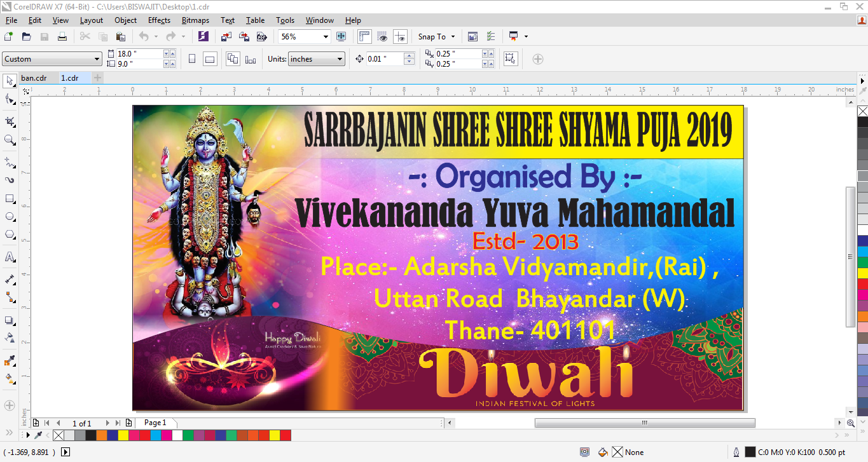The image size is (868, 462).
Task: Select the Crop tool
Action: pos(10,121)
